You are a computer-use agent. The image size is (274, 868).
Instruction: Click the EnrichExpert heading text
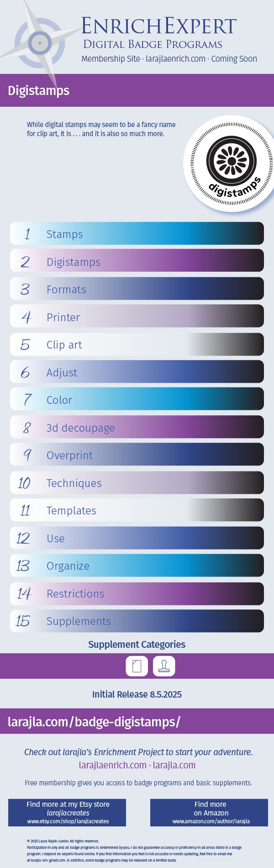point(159,26)
